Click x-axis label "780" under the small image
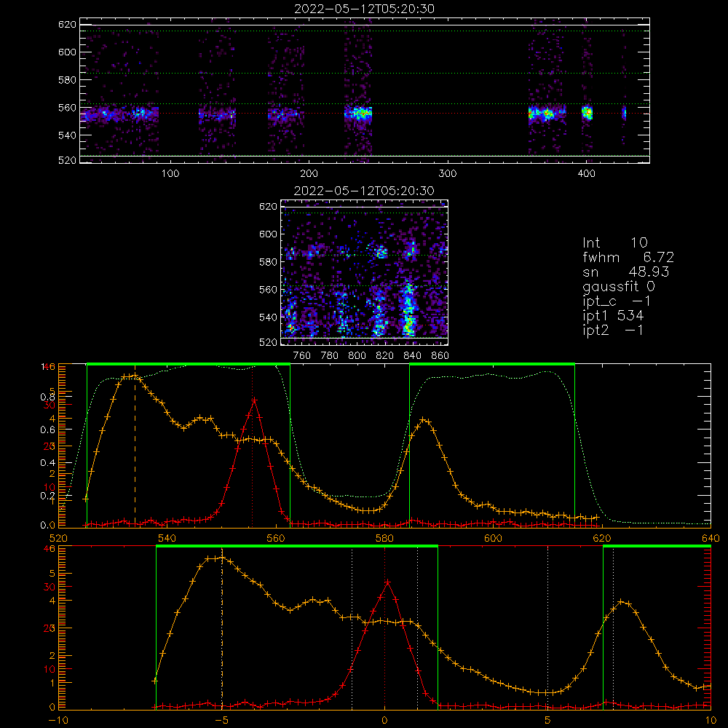Viewport: 728px width, 728px height. pyautogui.click(x=330, y=356)
